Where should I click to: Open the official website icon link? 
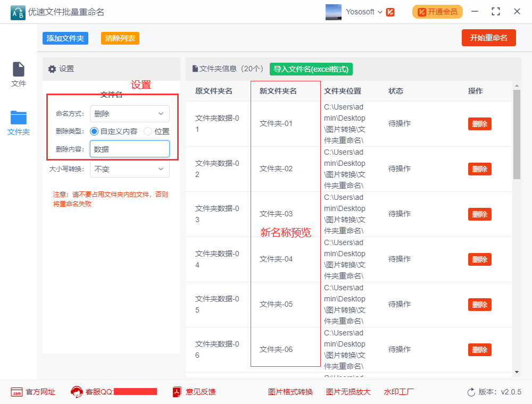point(16,392)
